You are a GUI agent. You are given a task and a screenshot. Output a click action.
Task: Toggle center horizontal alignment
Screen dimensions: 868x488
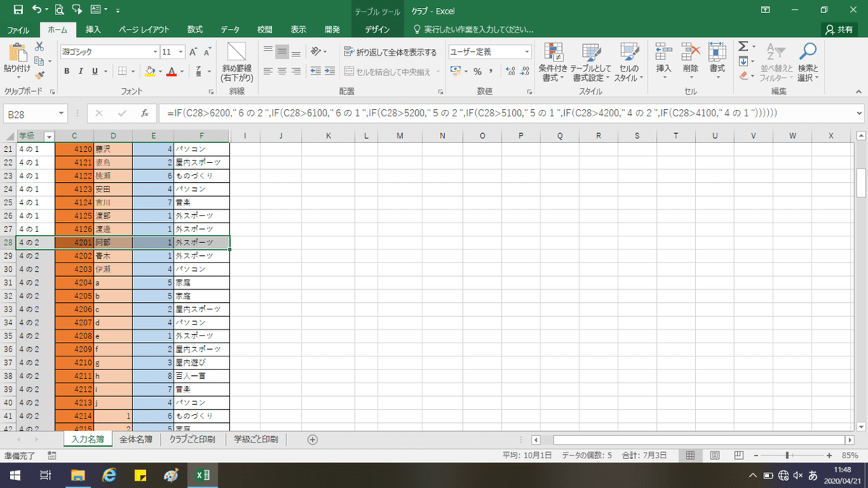coord(282,71)
